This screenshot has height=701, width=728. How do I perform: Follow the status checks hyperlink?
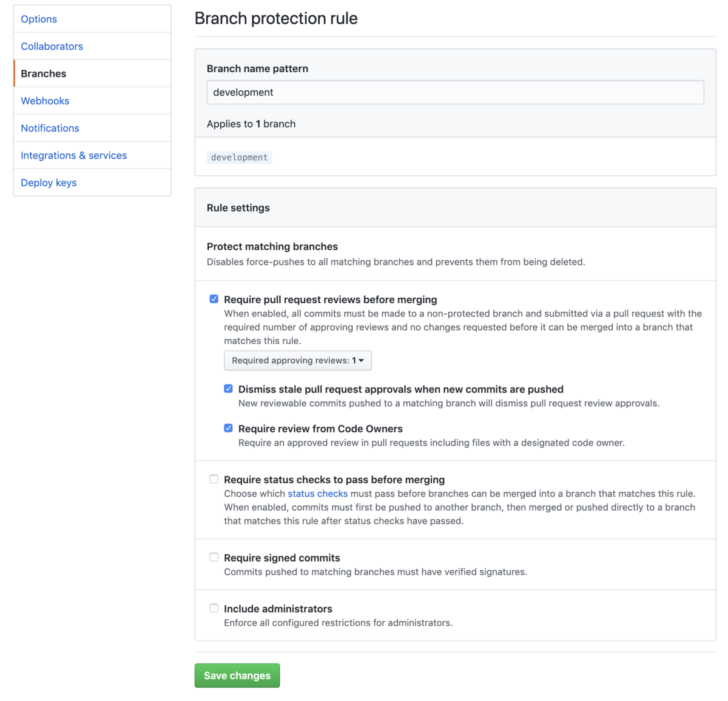(x=317, y=494)
